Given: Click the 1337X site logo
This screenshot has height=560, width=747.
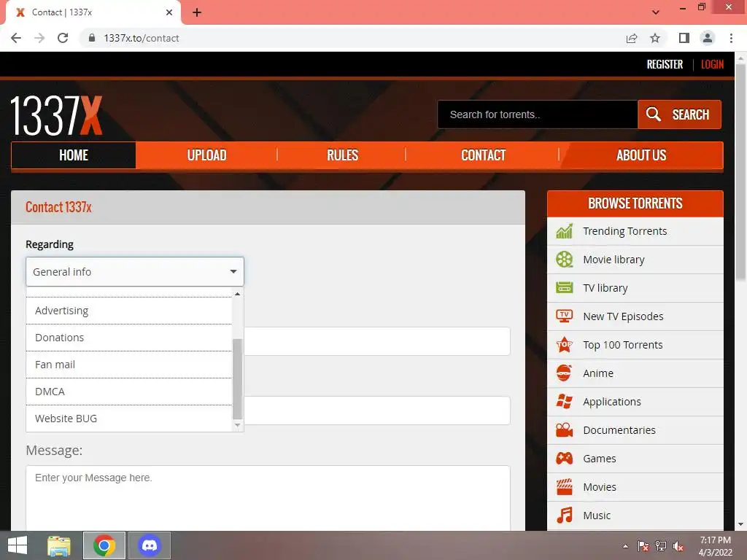Looking at the screenshot, I should pyautogui.click(x=56, y=115).
